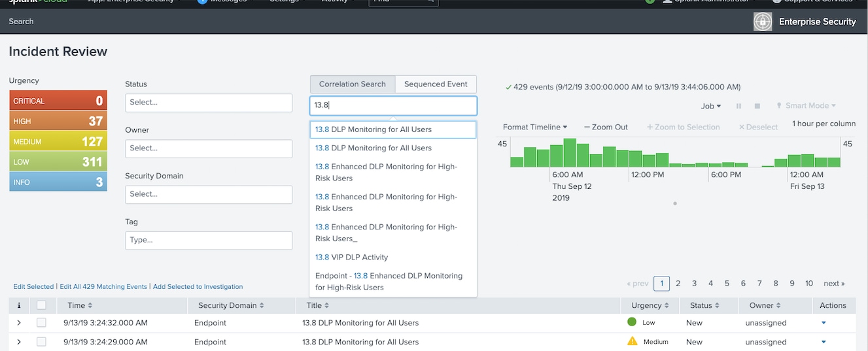Click the green checkmark beside 429 events

pos(508,87)
